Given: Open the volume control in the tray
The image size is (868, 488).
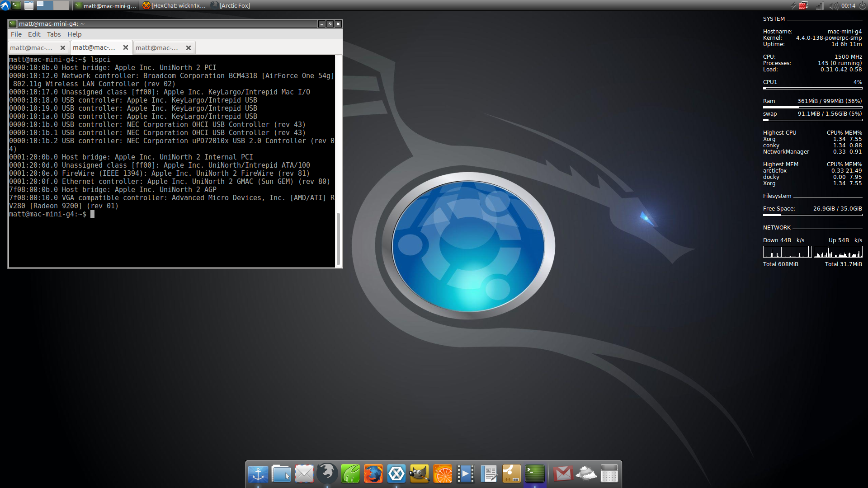Looking at the screenshot, I should click(833, 5).
